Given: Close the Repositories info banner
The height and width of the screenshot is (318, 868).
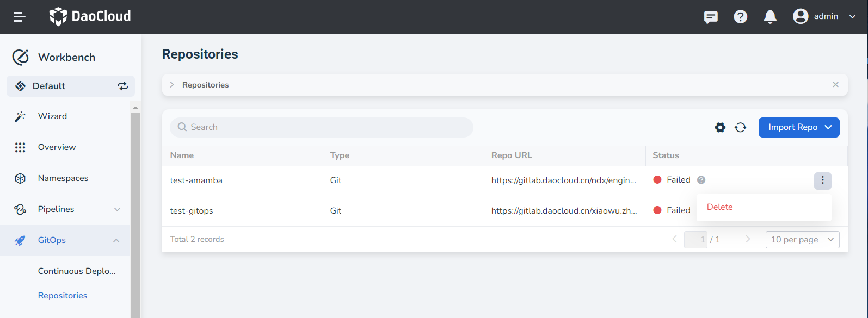Looking at the screenshot, I should point(835,85).
